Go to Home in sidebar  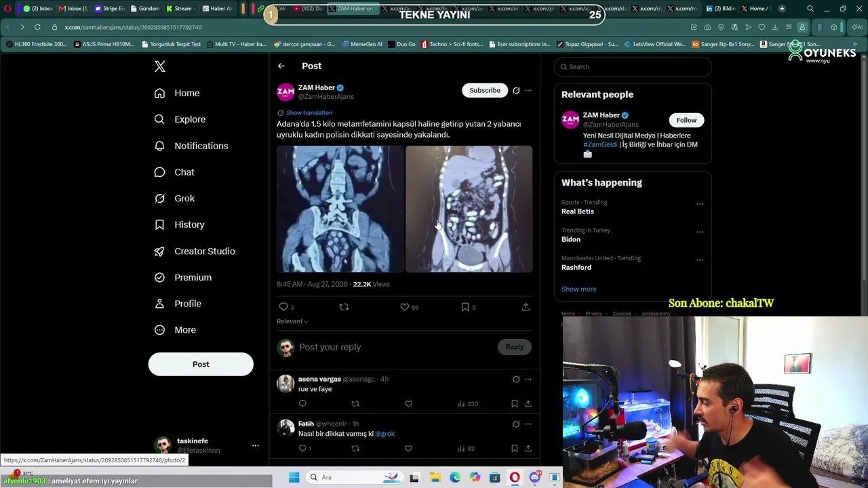click(x=176, y=93)
